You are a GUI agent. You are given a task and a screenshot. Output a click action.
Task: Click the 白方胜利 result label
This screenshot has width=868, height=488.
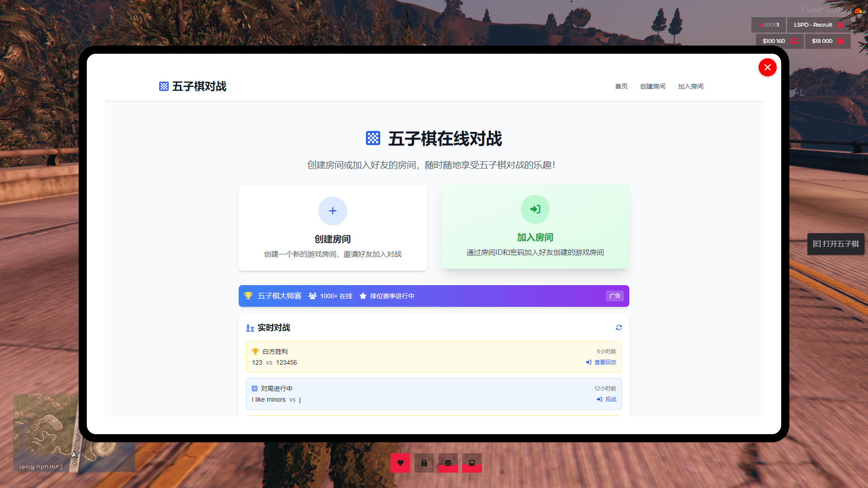pos(275,352)
